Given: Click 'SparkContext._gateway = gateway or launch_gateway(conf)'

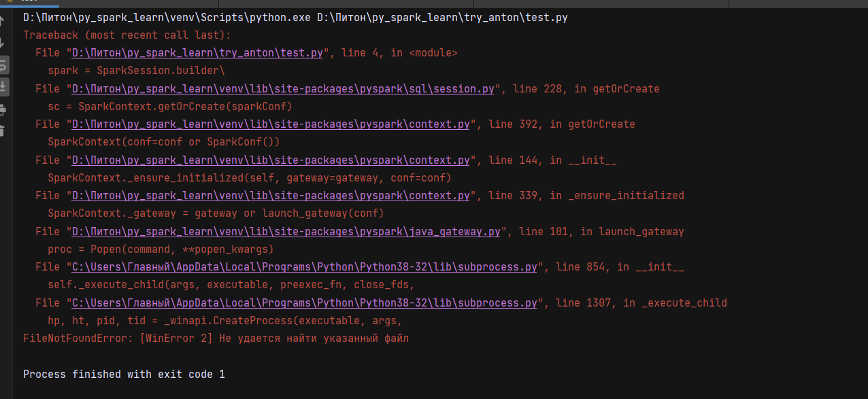Looking at the screenshot, I should tap(216, 213).
